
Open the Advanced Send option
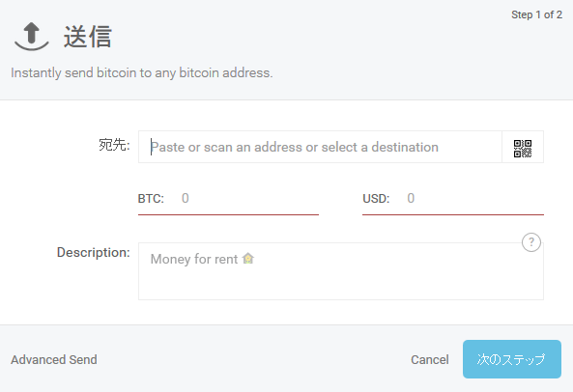[54, 359]
